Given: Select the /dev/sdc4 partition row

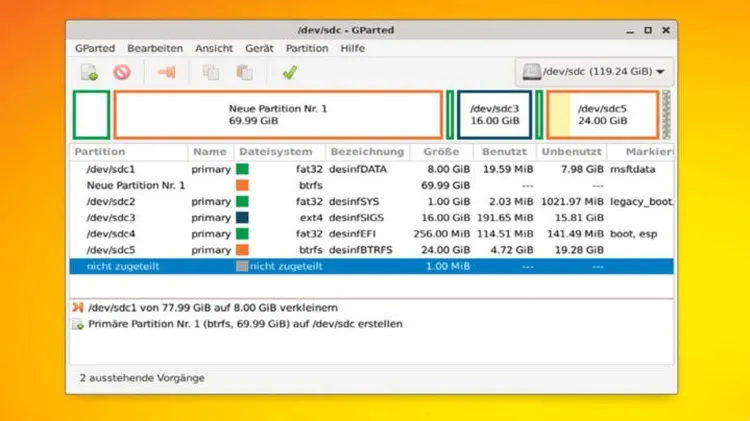Looking at the screenshot, I should [371, 234].
